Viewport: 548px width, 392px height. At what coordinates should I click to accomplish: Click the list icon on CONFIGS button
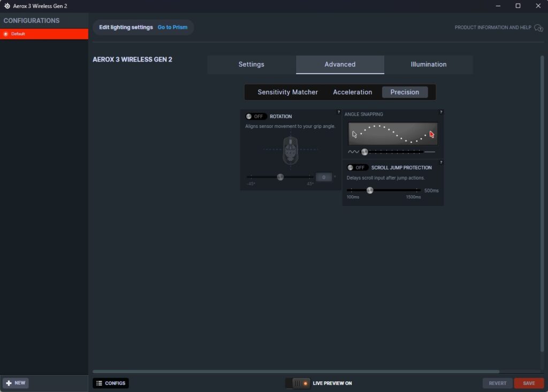(x=99, y=383)
